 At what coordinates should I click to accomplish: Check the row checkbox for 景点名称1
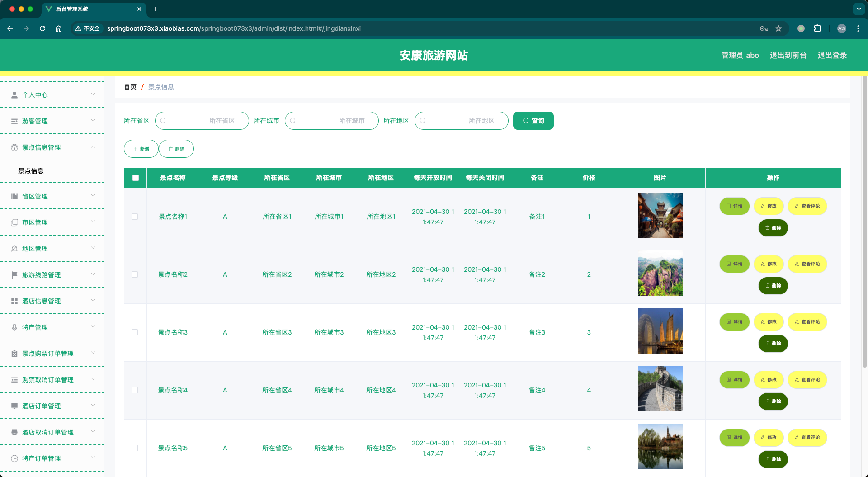[135, 217]
